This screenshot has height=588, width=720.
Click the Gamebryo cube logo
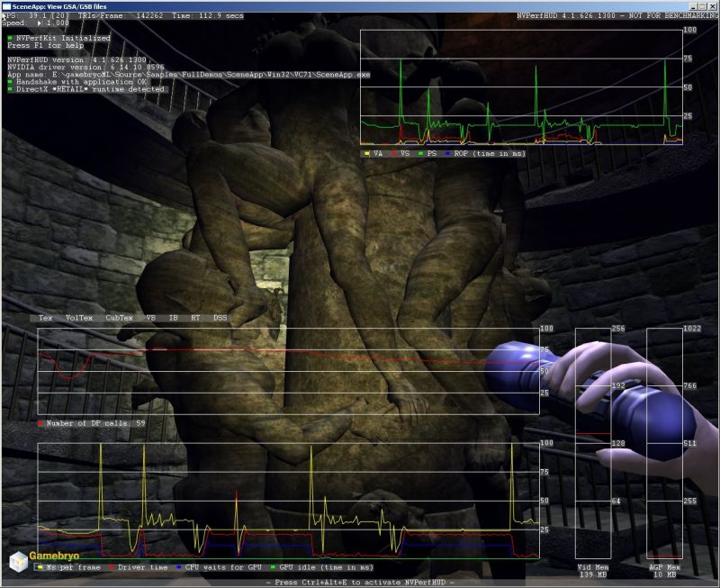pos(18,561)
